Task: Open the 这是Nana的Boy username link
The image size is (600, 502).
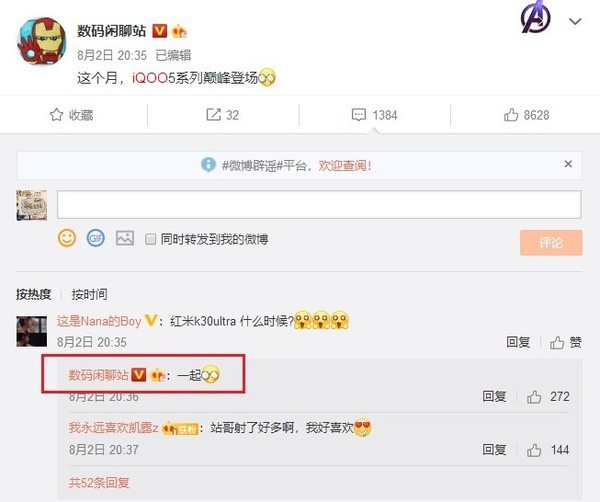Action: (x=99, y=321)
